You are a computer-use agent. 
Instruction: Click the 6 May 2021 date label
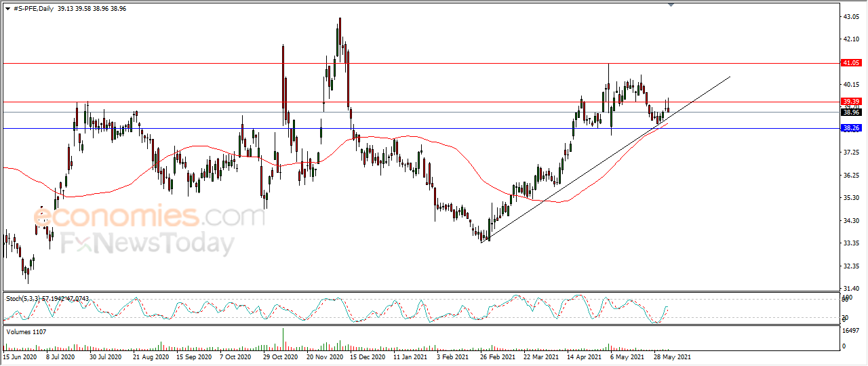pos(627,356)
